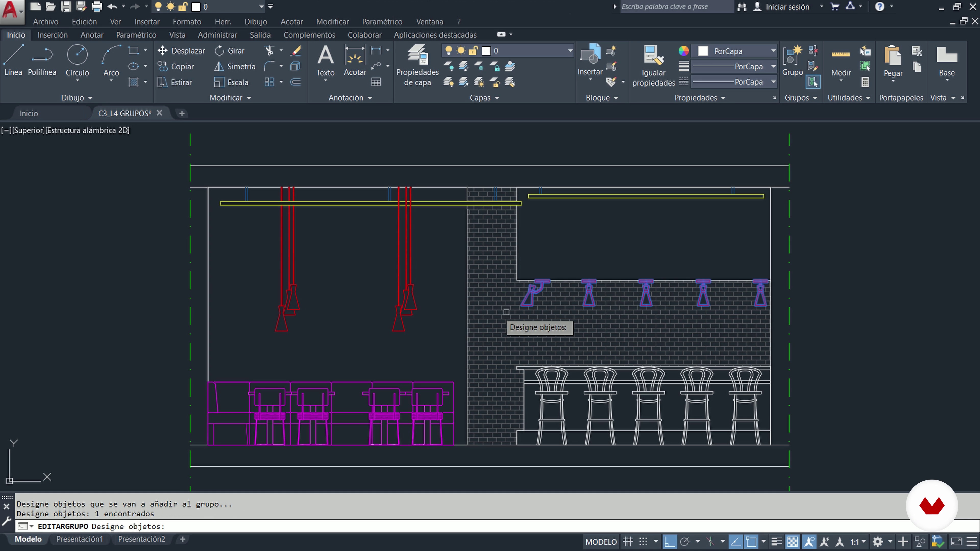Add new drawing tab with plus button

click(x=181, y=113)
